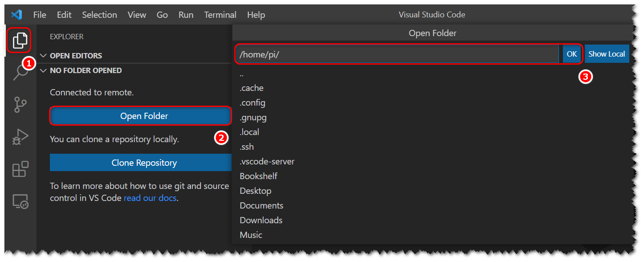Screen dimensions: 644x262
Task: Click the Clone Repository button
Action: coord(141,163)
